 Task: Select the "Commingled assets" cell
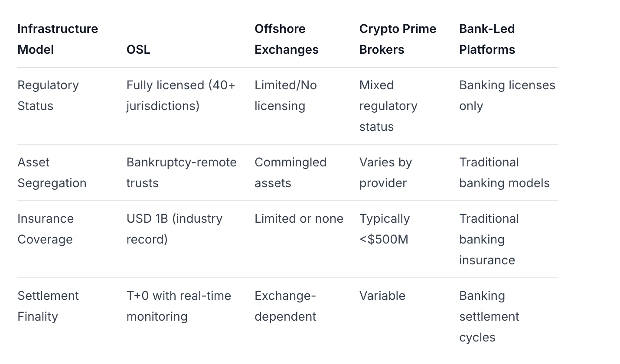click(x=290, y=172)
